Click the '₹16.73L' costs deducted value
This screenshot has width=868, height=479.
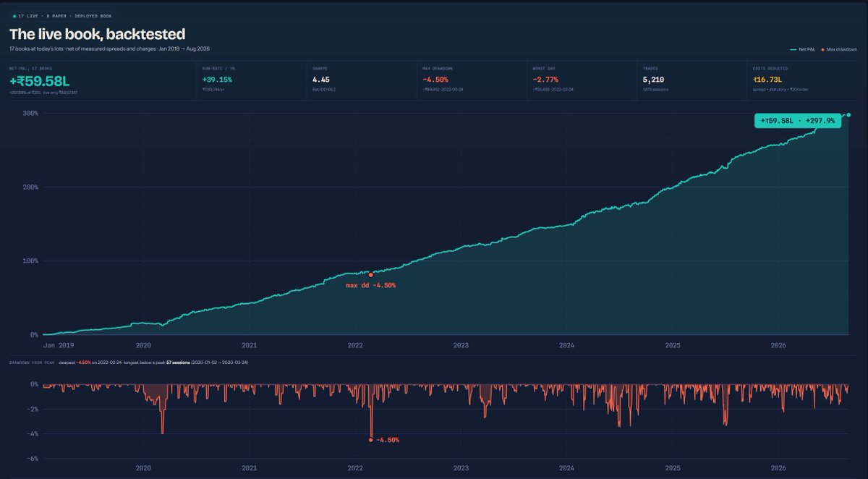[767, 79]
